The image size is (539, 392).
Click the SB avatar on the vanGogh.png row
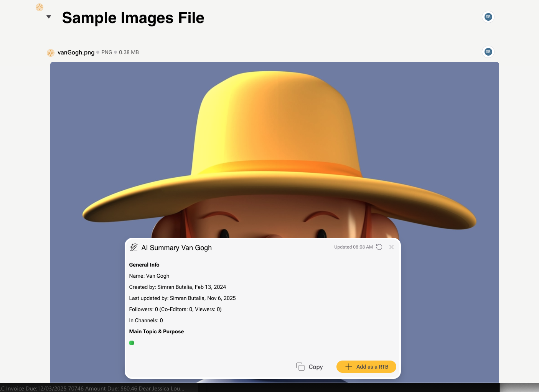click(x=488, y=52)
